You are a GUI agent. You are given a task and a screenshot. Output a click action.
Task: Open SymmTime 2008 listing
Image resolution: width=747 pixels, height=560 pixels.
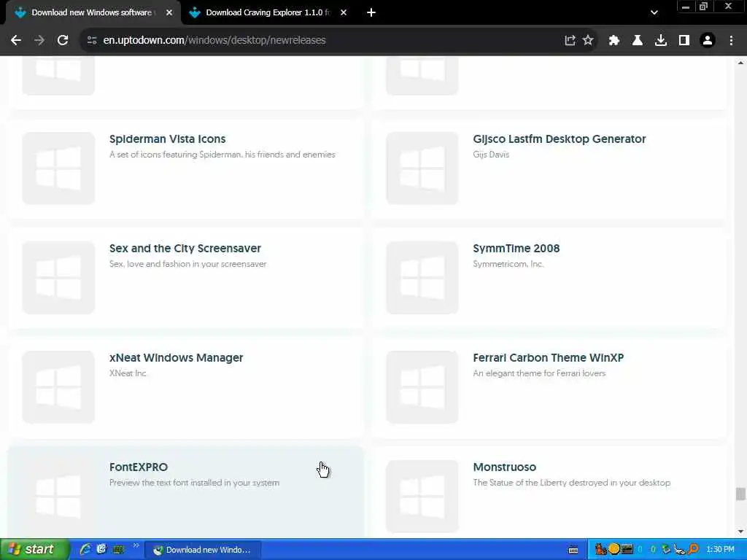(516, 249)
